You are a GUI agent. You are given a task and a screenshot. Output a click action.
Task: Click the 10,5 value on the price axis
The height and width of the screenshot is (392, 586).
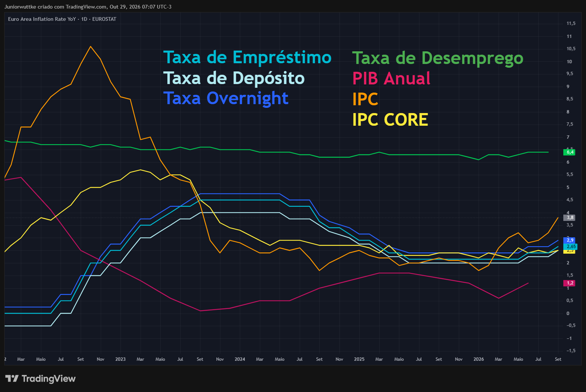tap(571, 49)
